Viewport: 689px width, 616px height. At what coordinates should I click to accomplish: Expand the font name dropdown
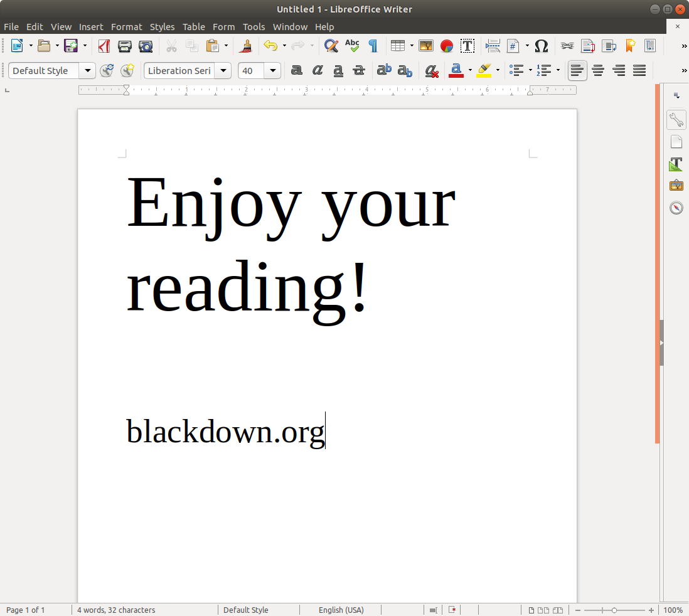point(223,71)
